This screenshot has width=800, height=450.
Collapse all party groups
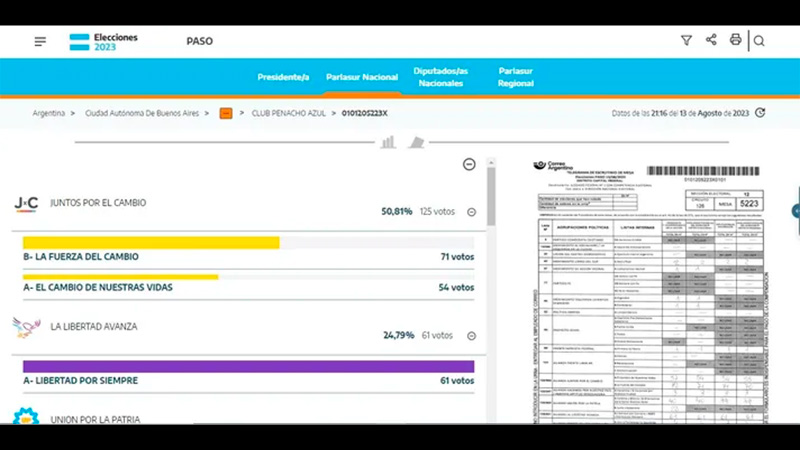[469, 164]
